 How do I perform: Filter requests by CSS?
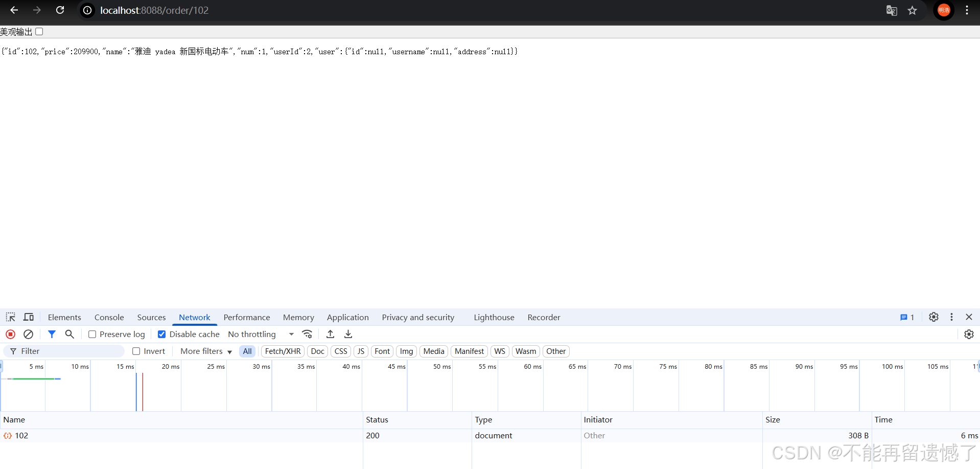click(341, 351)
